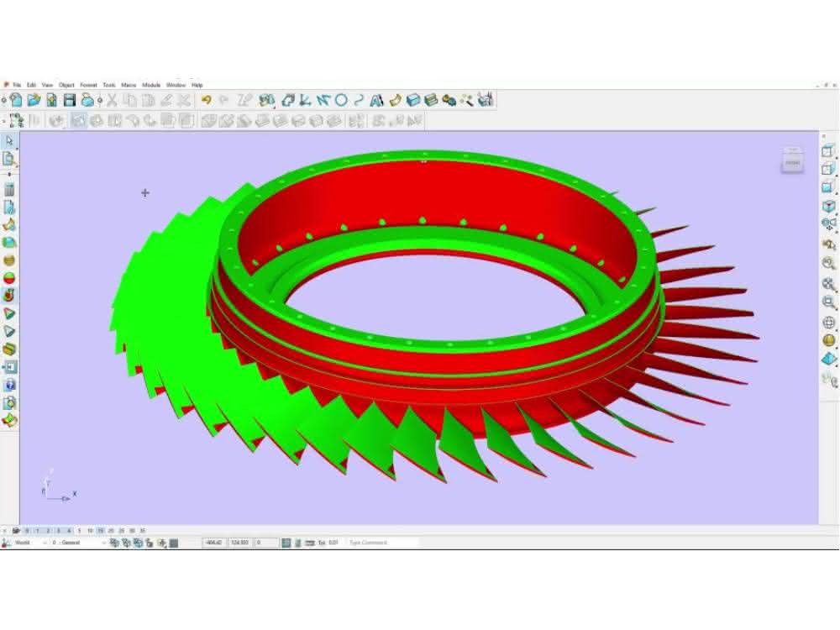Click the X coordinate input field
This screenshot has width=840, height=630.
pyautogui.click(x=214, y=543)
